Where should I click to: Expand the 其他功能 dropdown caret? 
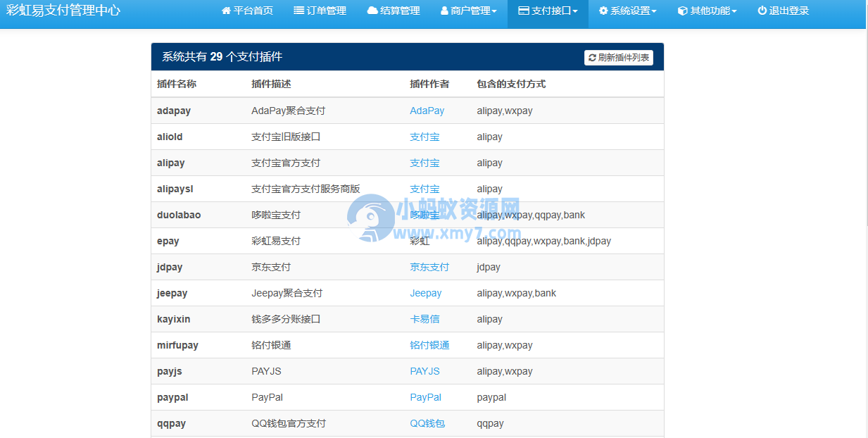[x=734, y=12]
